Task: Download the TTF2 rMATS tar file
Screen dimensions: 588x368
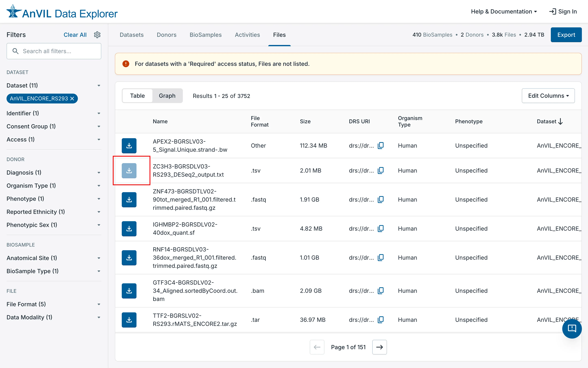Action: click(129, 320)
